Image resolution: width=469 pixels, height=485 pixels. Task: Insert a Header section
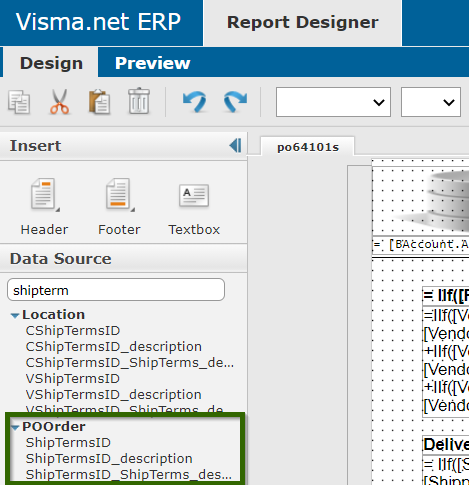click(x=44, y=207)
